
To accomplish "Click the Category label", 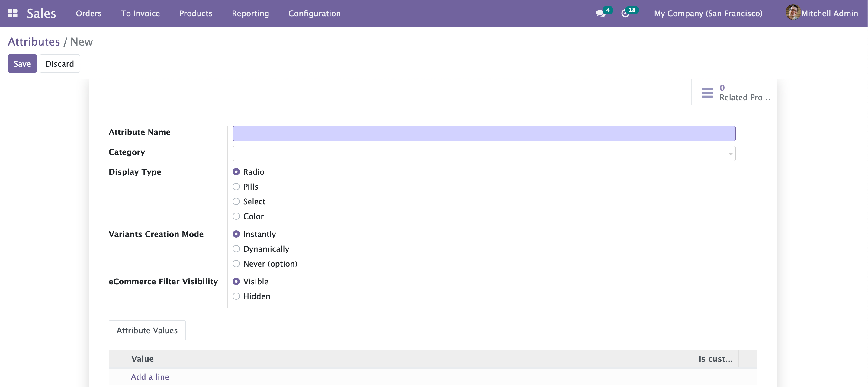I will (x=127, y=152).
